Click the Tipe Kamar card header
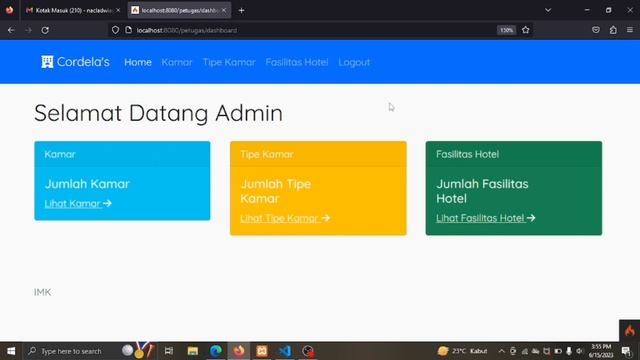 [318, 154]
